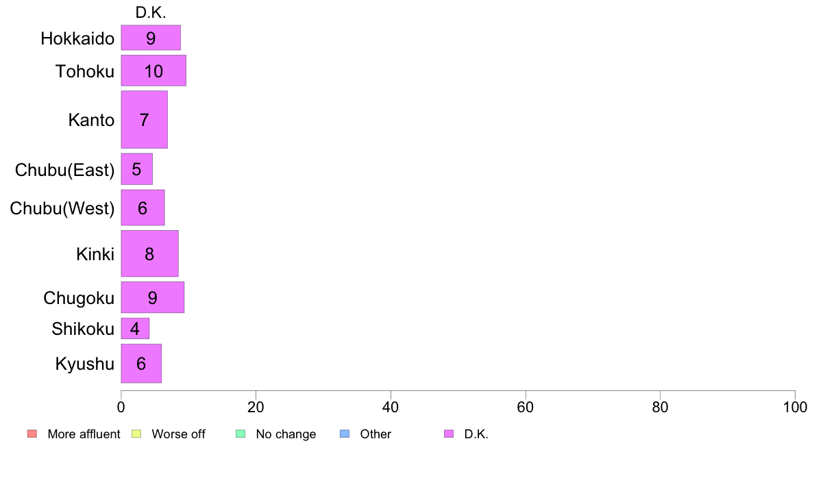Image resolution: width=814 pixels, height=504 pixels.
Task: Select the Hokkaido bar showing 9
Action: click(151, 38)
